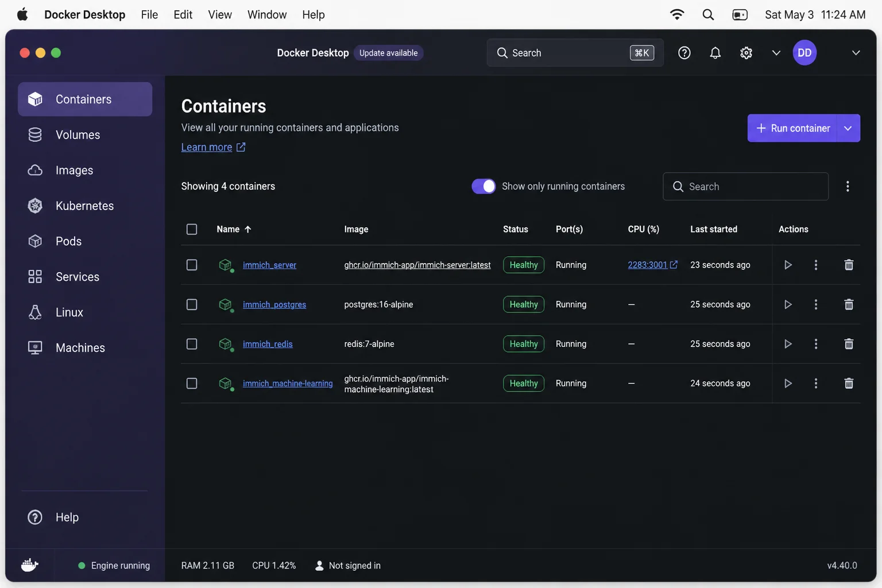Open the Window menu

pyautogui.click(x=267, y=14)
